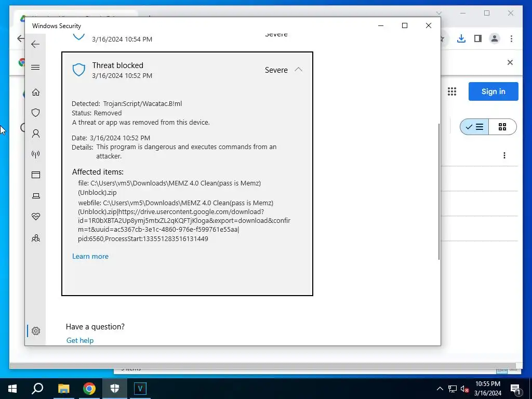Open Chrome three-dot menu
532x399 pixels.
pyautogui.click(x=511, y=38)
